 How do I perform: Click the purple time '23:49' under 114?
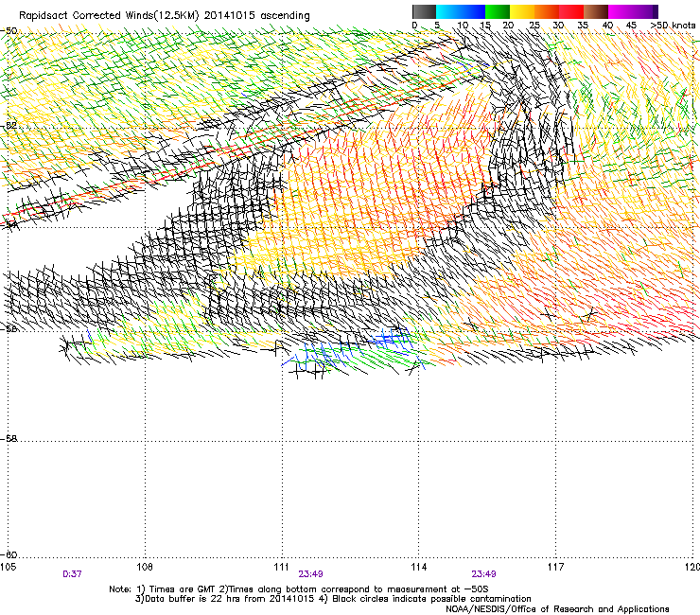[483, 574]
